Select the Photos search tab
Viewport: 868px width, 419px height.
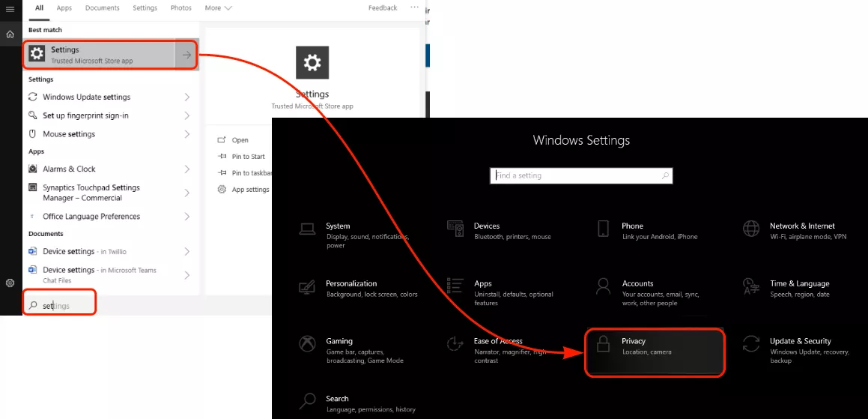tap(180, 8)
